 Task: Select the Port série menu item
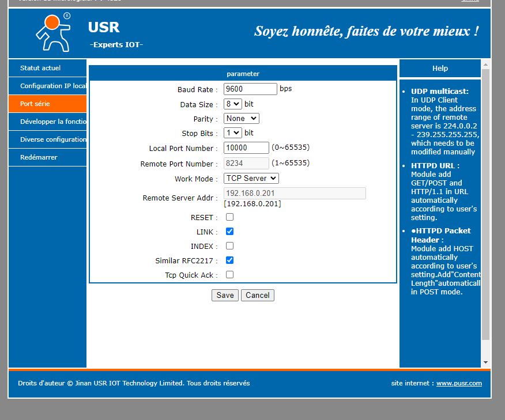pos(47,104)
